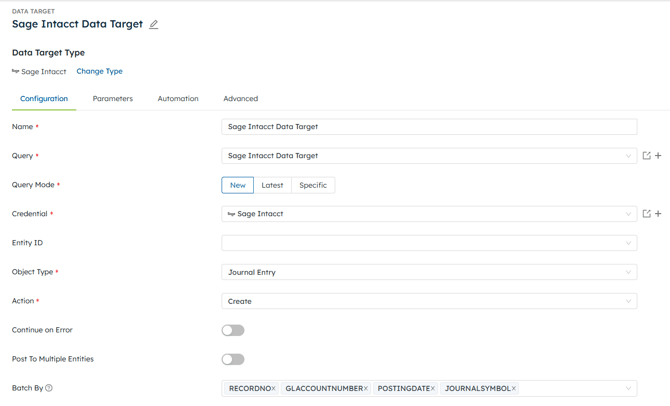Click the Sage Intacct Data Target heading
Image resolution: width=670 pixels, height=406 pixels.
click(77, 24)
